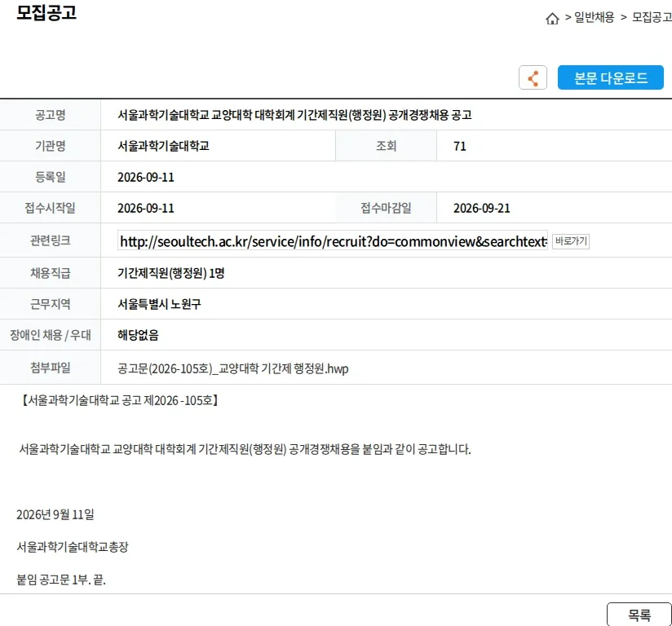Click the 기관명 row label
The width and height of the screenshot is (672, 626).
coord(50,146)
